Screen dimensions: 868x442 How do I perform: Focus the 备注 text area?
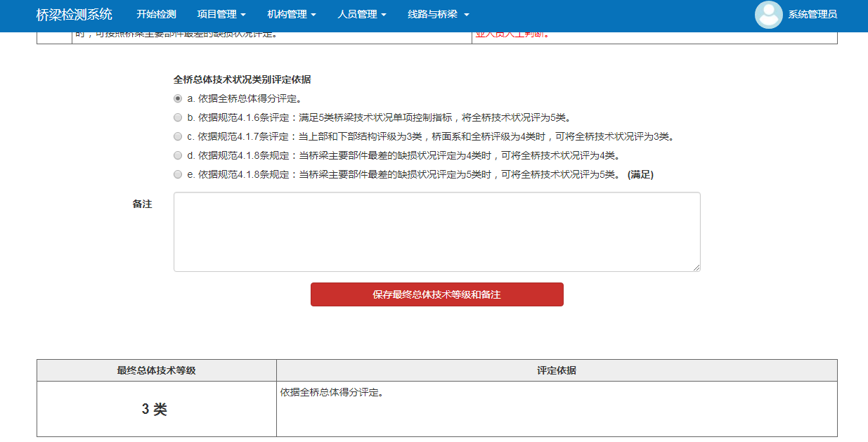pyautogui.click(x=436, y=232)
